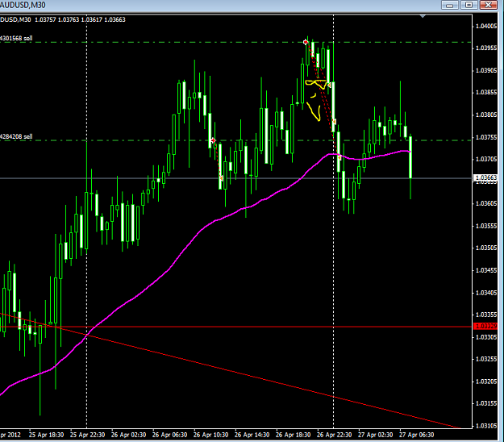Click the 1.03705 price scale label

[x=486, y=159]
